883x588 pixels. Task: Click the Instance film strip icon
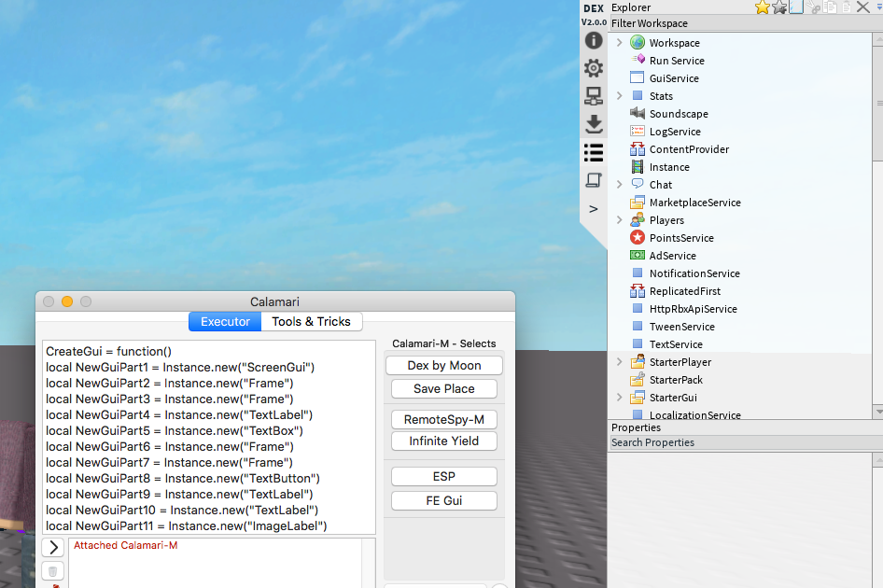point(638,167)
